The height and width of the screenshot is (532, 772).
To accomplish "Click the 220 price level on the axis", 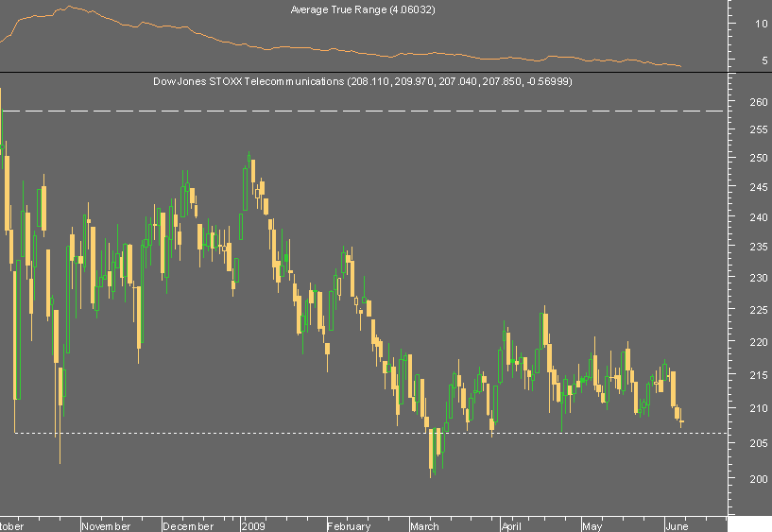I will pyautogui.click(x=759, y=342).
